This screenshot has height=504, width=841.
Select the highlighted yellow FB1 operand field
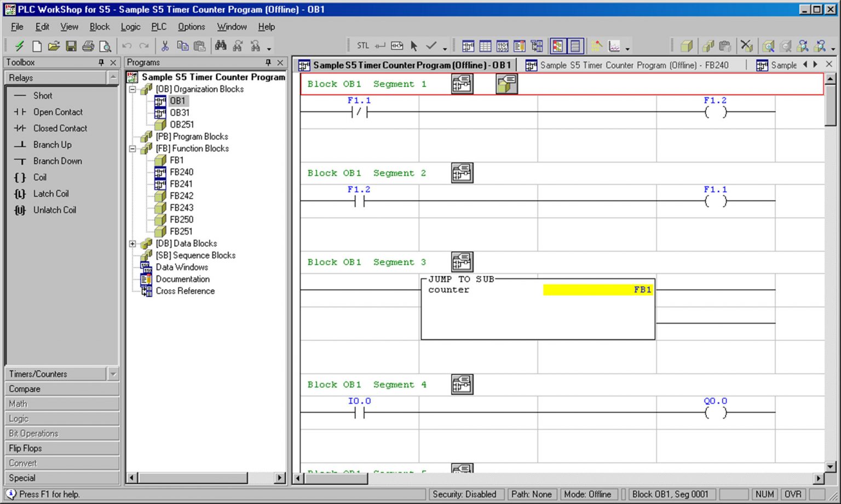597,289
